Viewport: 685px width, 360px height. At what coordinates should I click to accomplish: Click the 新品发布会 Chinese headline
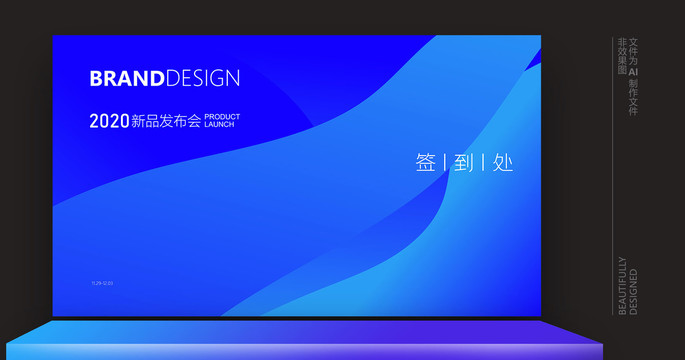coord(166,121)
